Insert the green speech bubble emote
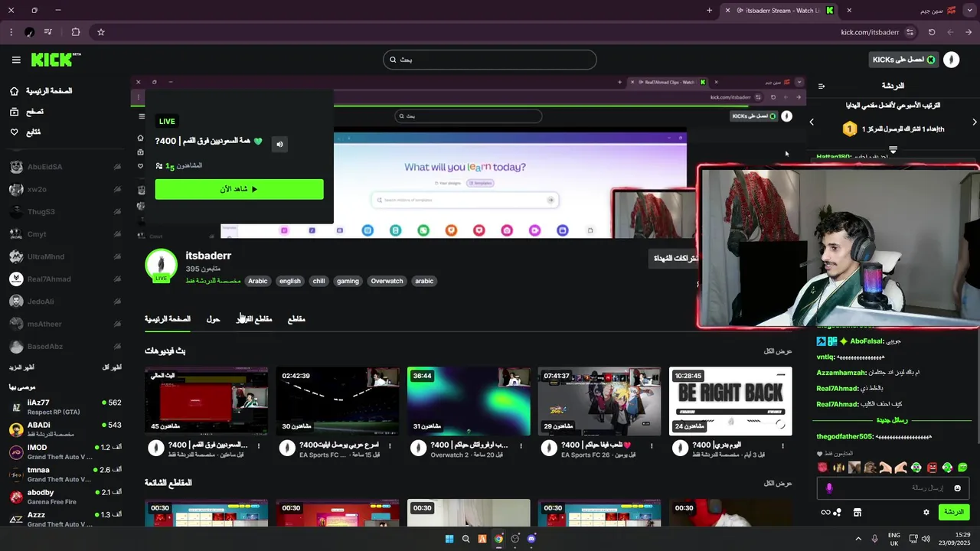The height and width of the screenshot is (551, 980). [962, 467]
